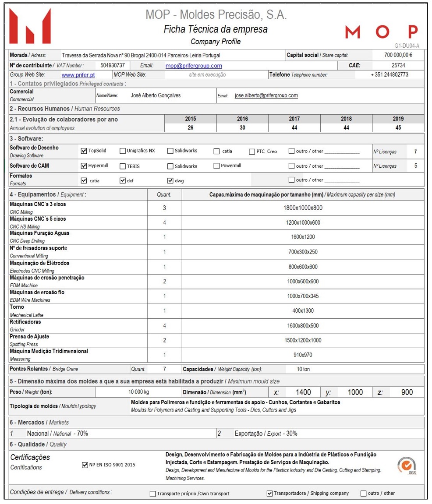Viewport: 432px width, 504px height.
Task: Tick the Solidworks drawing software checkbox
Action: click(x=170, y=151)
